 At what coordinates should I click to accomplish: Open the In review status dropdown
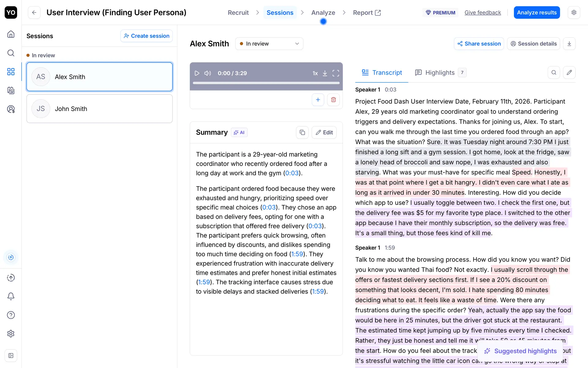[x=269, y=44]
